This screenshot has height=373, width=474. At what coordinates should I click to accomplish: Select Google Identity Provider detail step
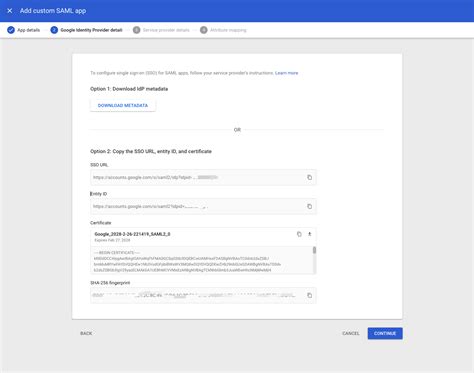coord(86,30)
